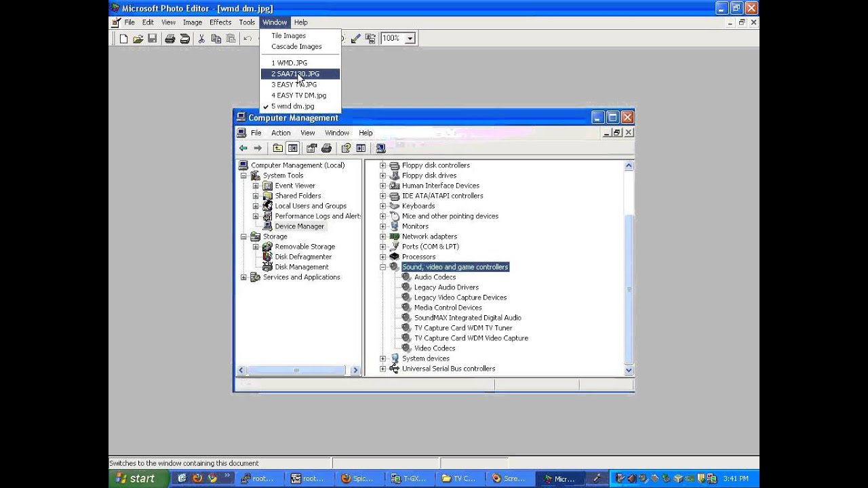Click the Photo Editor document icon beside File menu
Screen dimensions: 868x488
[116, 22]
